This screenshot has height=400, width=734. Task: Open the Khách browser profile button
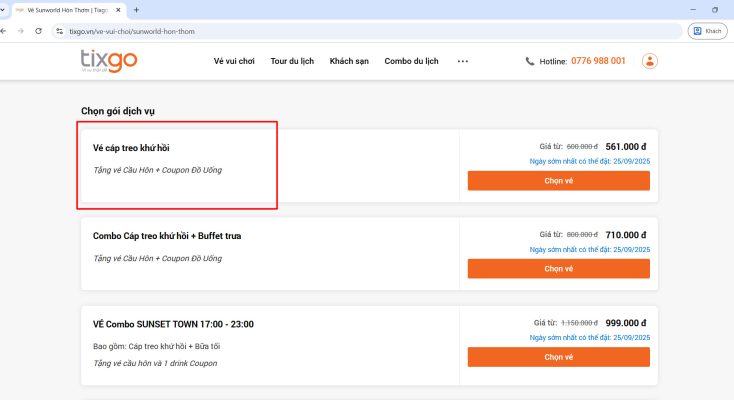[707, 31]
